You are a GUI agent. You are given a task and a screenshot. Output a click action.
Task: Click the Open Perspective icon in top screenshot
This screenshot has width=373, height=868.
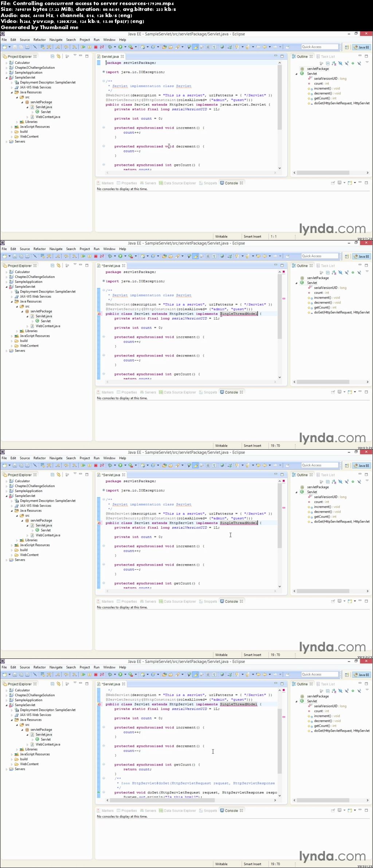tap(347, 47)
